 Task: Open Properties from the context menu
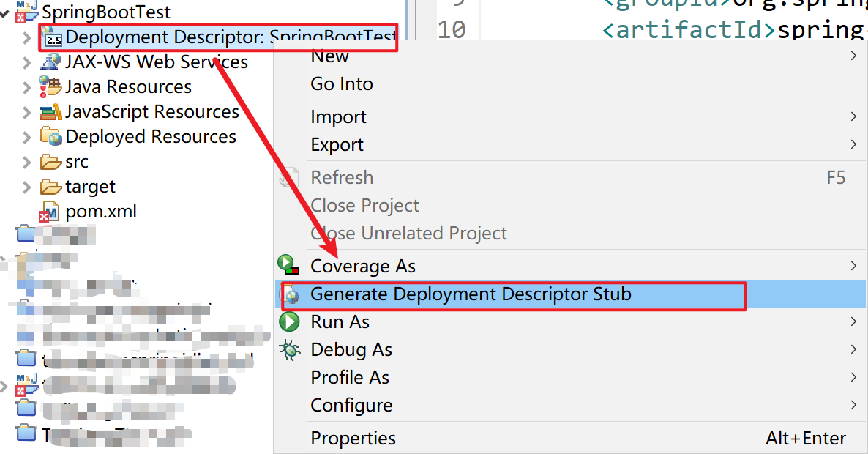coord(353,438)
